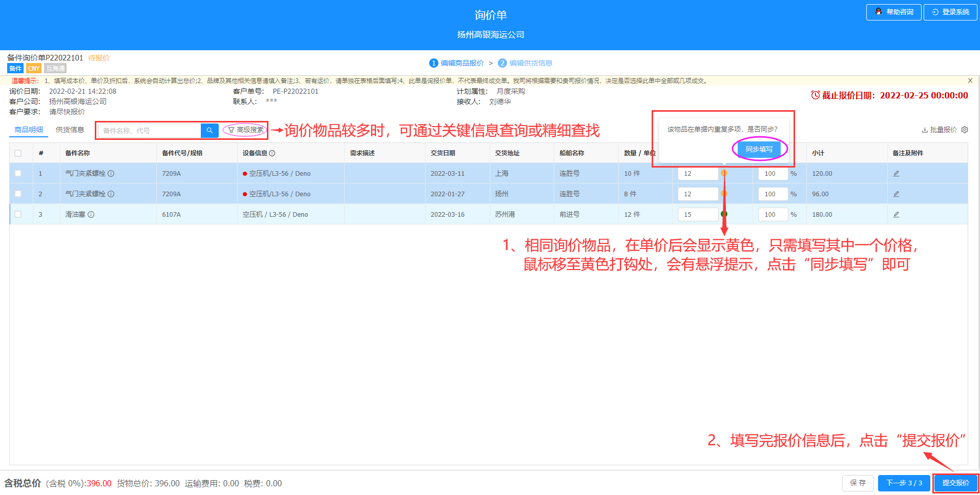980x495 pixels.
Task: Click the 同步填写 sync fill button
Action: (759, 149)
